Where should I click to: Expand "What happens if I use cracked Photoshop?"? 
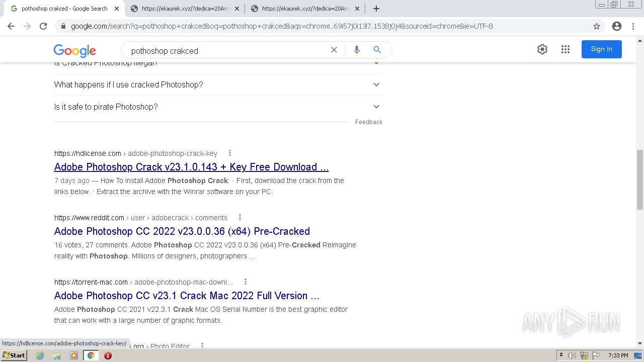218,84
